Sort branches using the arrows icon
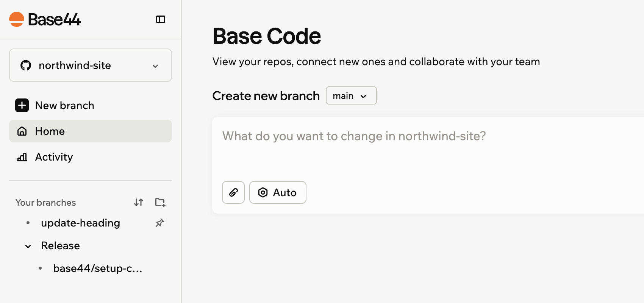This screenshot has height=303, width=644. pos(139,202)
